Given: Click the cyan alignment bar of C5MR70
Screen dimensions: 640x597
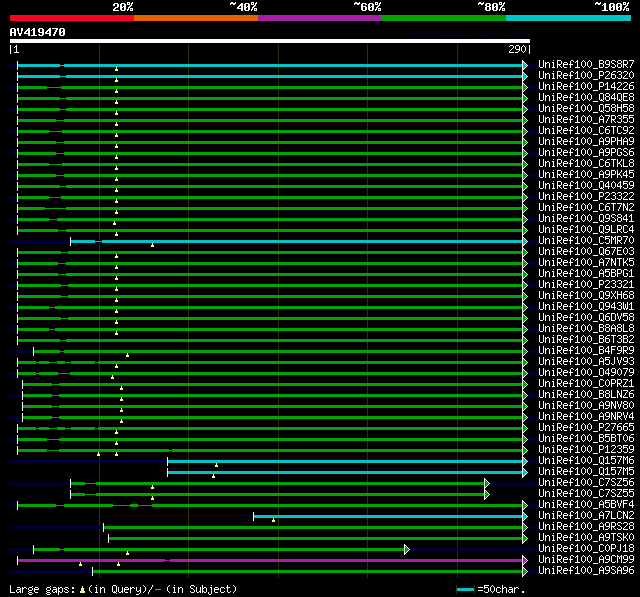Looking at the screenshot, I should coord(297,242).
